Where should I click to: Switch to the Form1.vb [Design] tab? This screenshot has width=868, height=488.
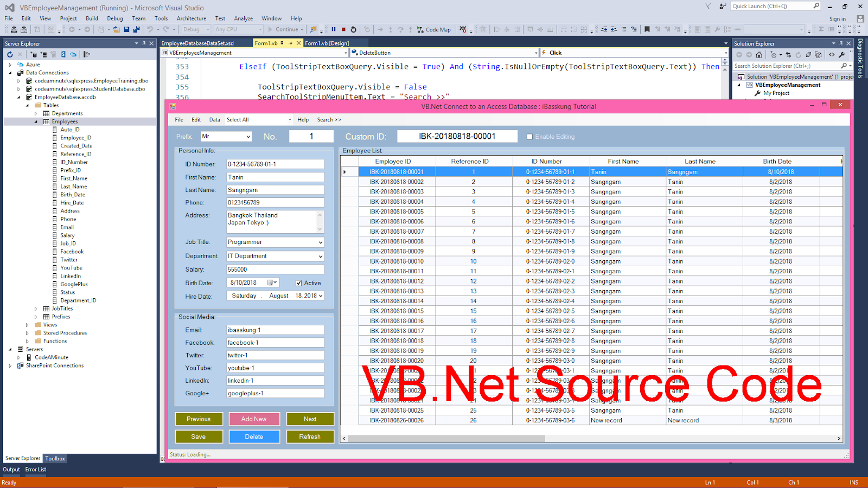click(x=327, y=43)
